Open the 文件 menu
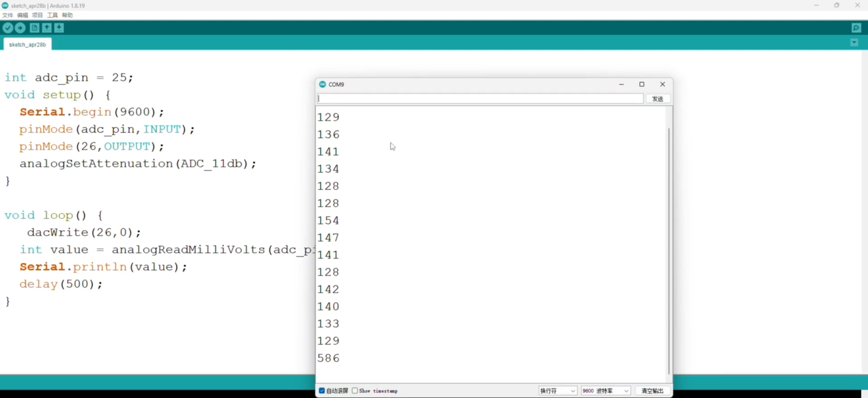The height and width of the screenshot is (398, 868). tap(8, 15)
